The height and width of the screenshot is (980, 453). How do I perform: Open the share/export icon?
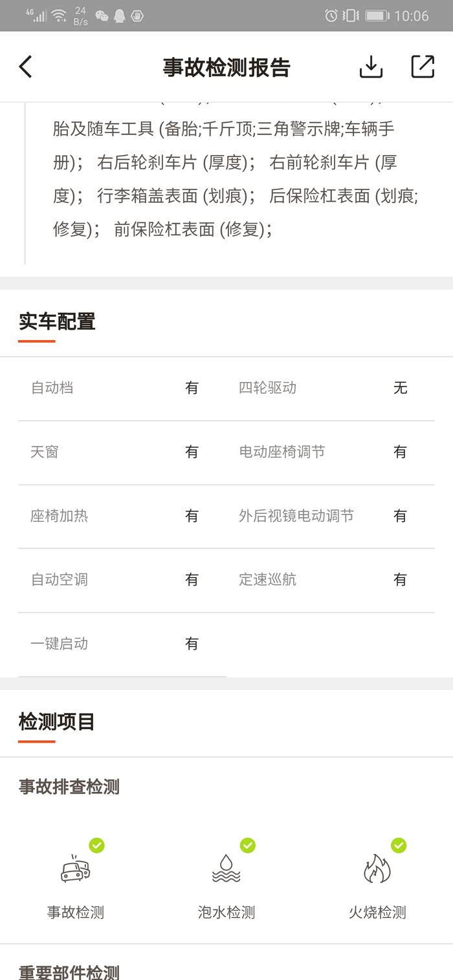[423, 67]
